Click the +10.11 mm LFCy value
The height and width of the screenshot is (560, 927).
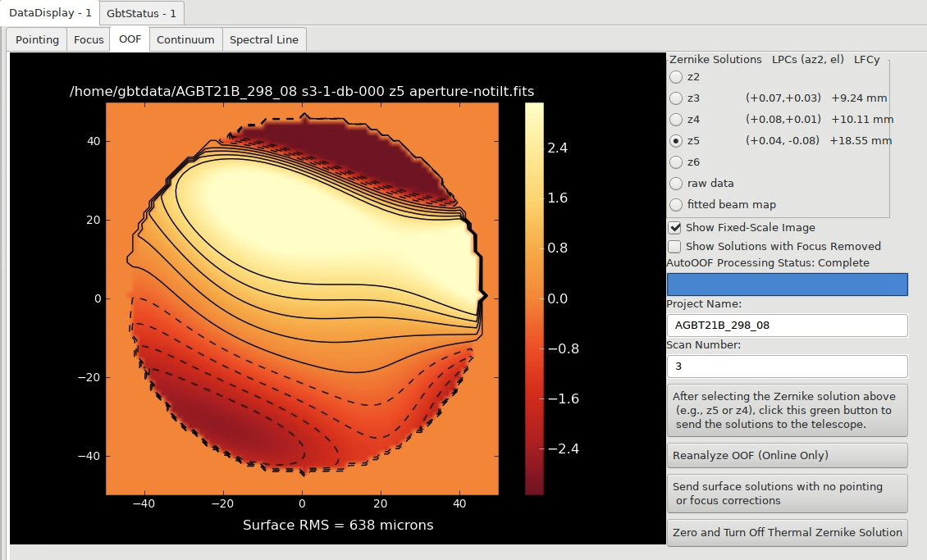(862, 120)
